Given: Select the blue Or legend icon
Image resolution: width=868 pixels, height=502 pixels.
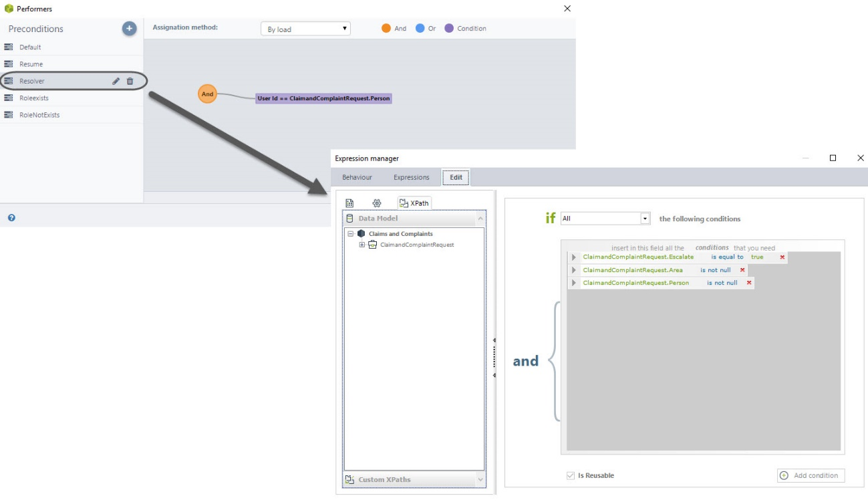Looking at the screenshot, I should click(x=420, y=28).
